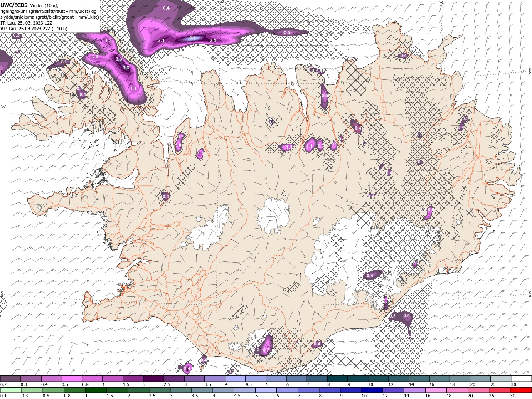Click the 4.7 snowfall maximum label
Image resolution: width=532 pixels, height=399 pixels.
coord(192,37)
